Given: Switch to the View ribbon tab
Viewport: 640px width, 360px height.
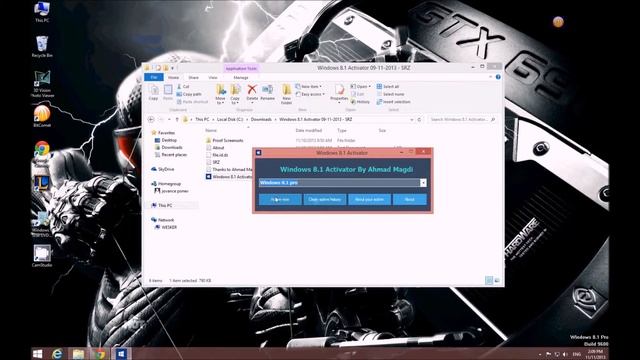Looking at the screenshot, I should tap(213, 78).
